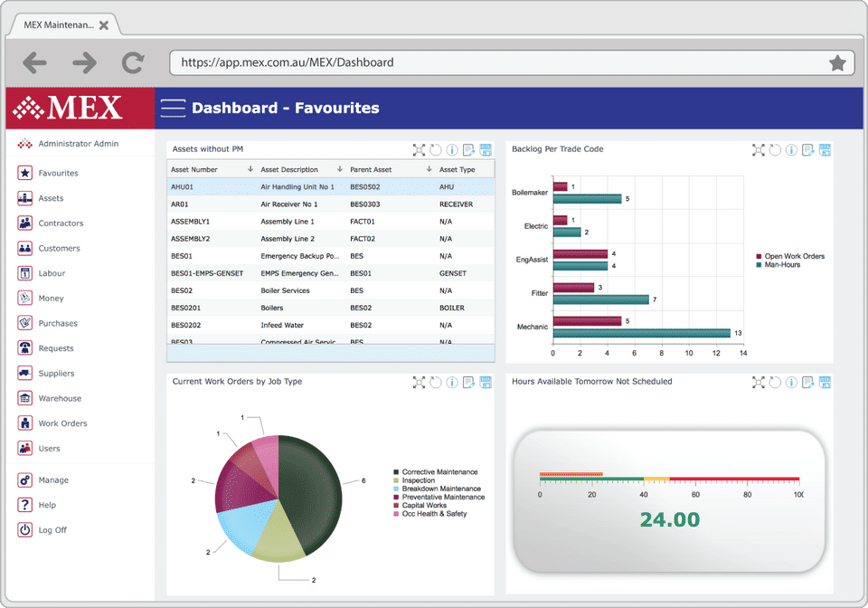Click the BOILER asset type cell
Screen dimensions: 868x608
(452, 308)
